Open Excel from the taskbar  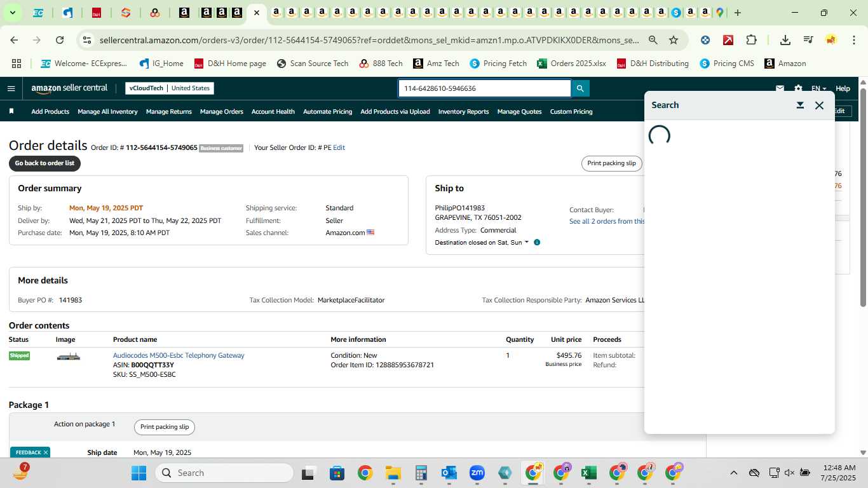click(588, 473)
